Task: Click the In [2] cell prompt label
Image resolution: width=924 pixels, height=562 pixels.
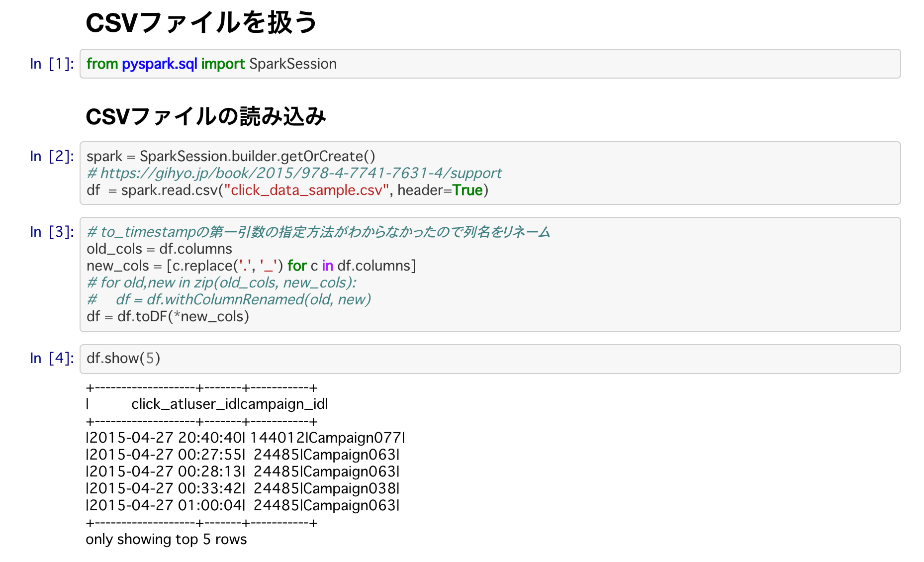Action: (x=51, y=156)
